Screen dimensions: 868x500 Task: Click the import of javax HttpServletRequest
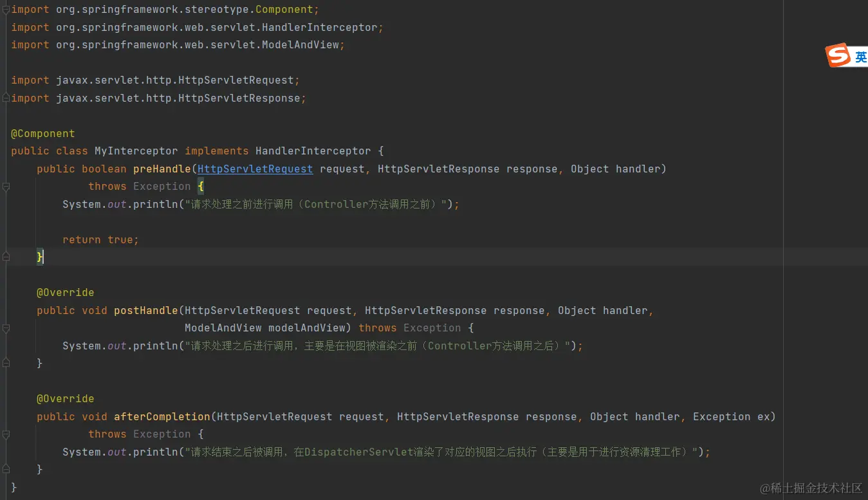tap(156, 80)
